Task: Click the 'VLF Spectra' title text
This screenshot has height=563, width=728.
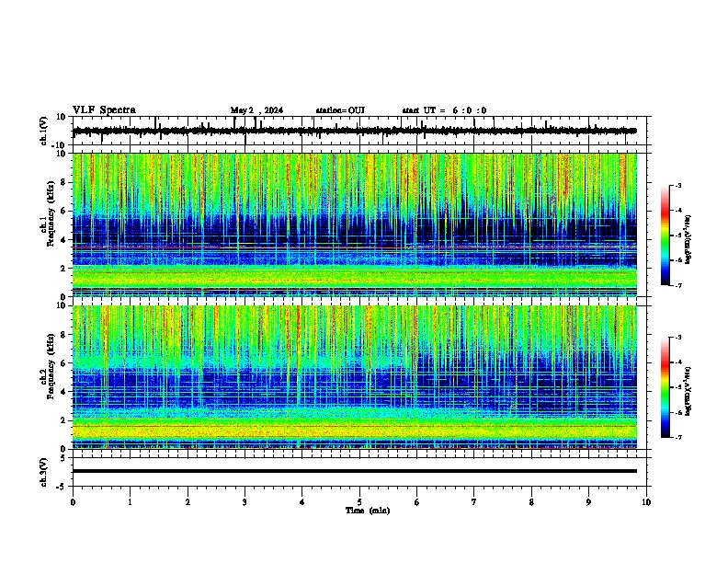Action: click(x=104, y=110)
